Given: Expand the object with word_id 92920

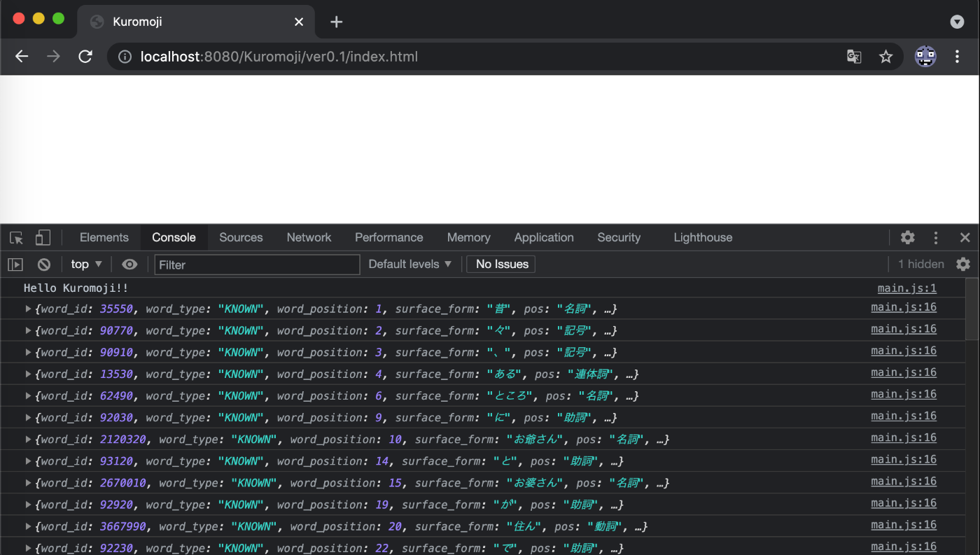Looking at the screenshot, I should coord(29,504).
